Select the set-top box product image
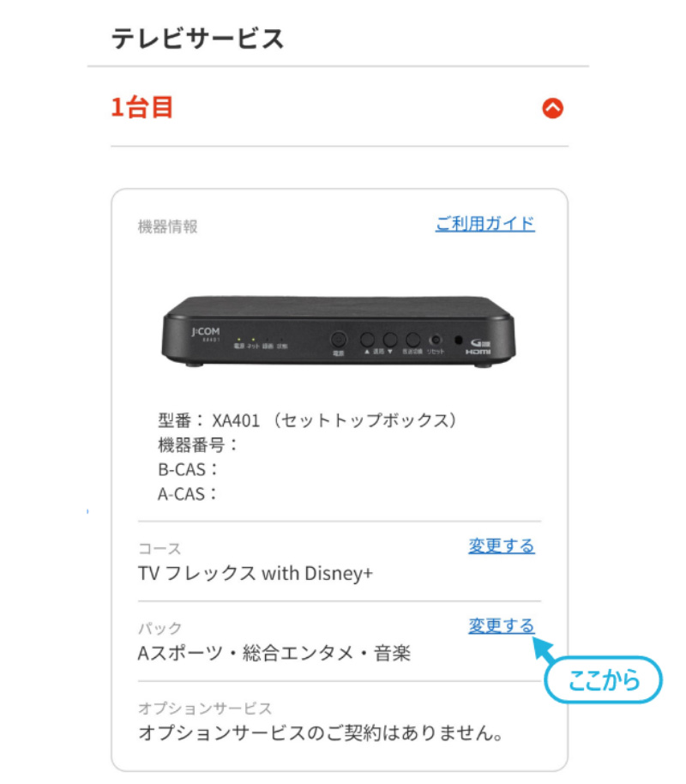The height and width of the screenshot is (784, 686). point(339,331)
